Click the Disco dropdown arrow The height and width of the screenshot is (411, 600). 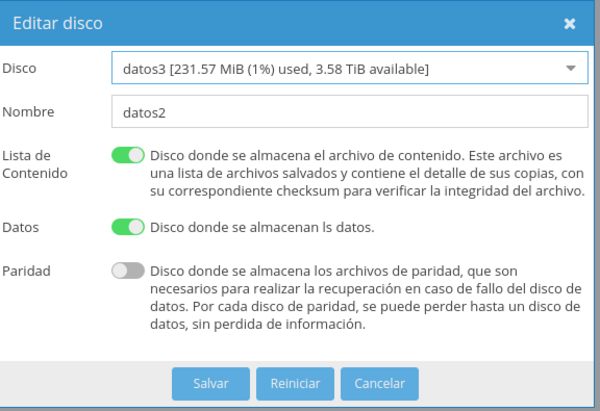coord(570,69)
